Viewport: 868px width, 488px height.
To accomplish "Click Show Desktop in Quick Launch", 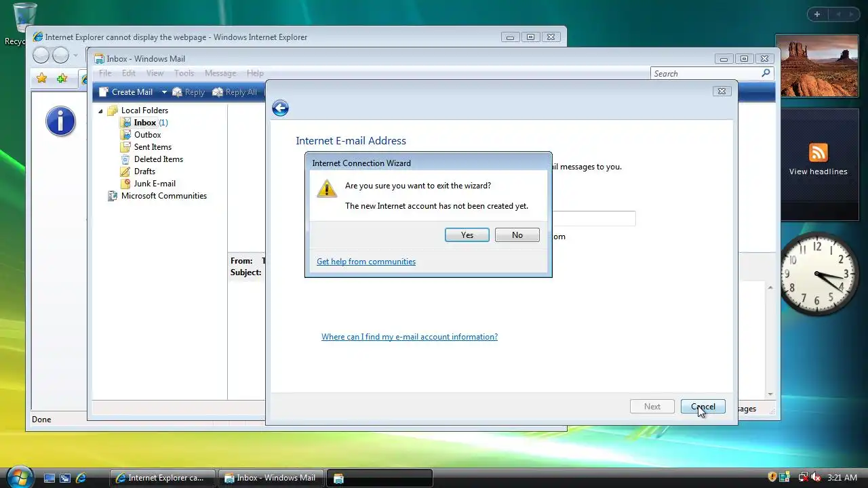I will point(50,478).
